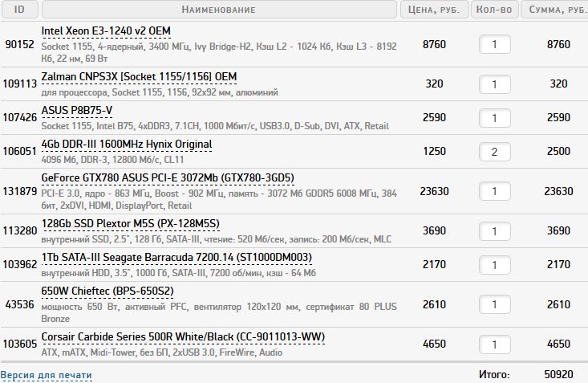Image resolution: width=588 pixels, height=383 pixels.
Task: Click description внутренний HDD, 3.5", 1000 Гб
Action: click(x=179, y=273)
